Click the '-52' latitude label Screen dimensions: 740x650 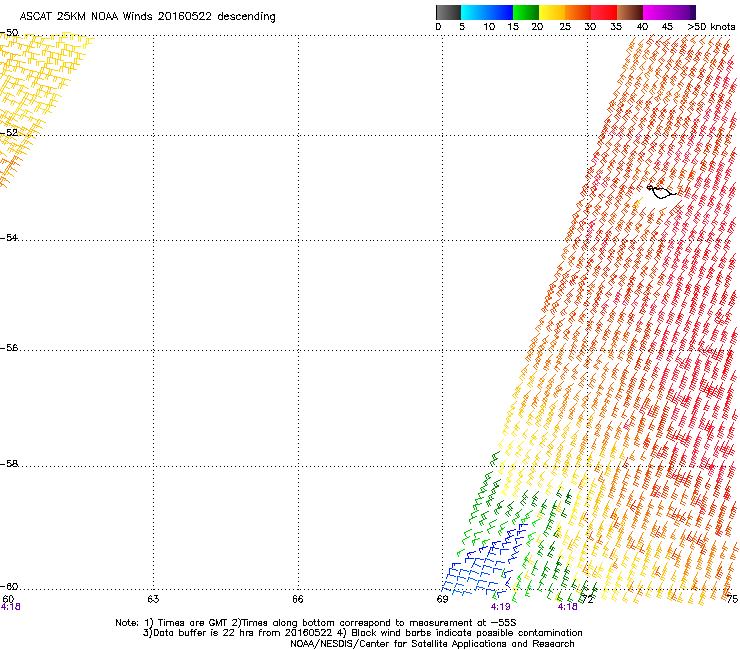pyautogui.click(x=9, y=133)
